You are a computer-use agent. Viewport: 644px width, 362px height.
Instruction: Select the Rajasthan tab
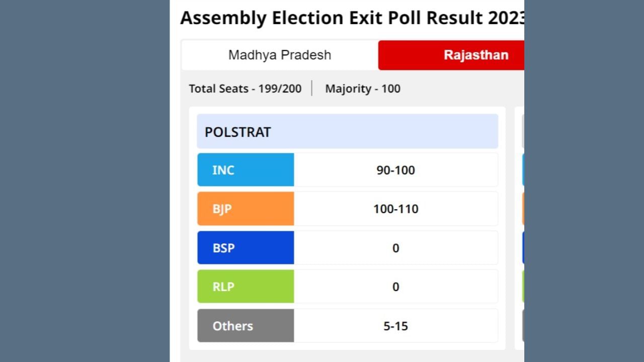pyautogui.click(x=475, y=55)
